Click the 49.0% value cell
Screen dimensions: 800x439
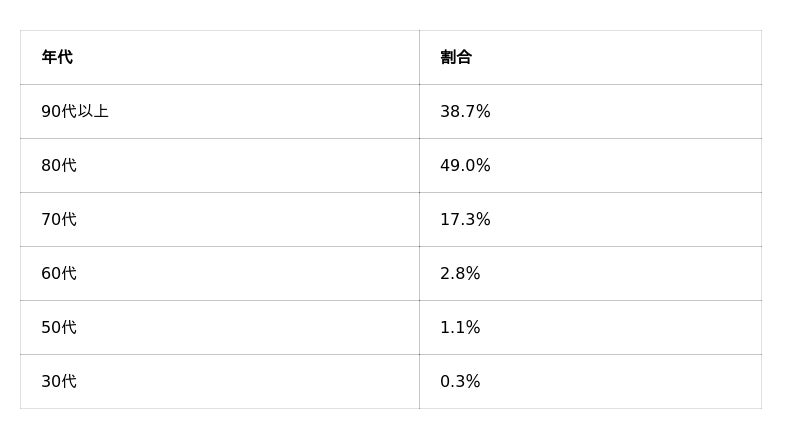point(465,166)
